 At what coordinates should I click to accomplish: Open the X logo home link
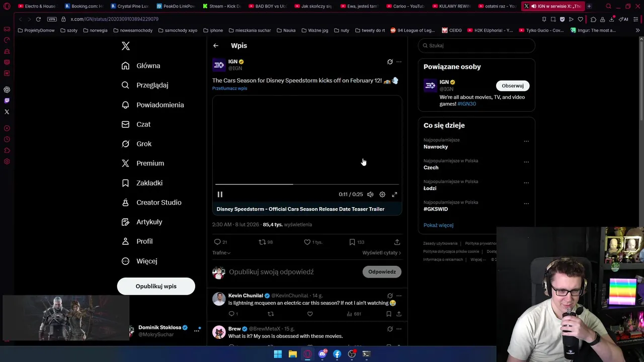[126, 46]
